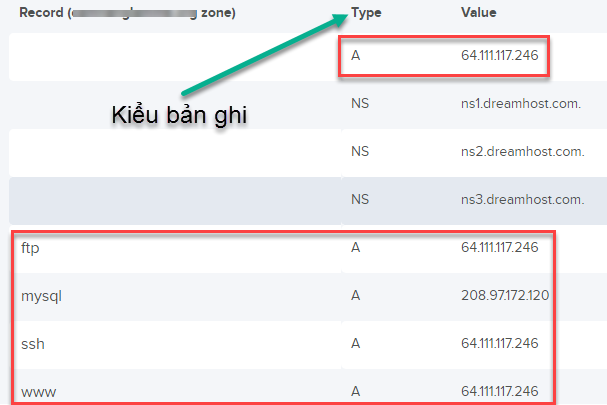
Task: Select the ns1.dreamhost.com. value
Action: click(x=516, y=103)
